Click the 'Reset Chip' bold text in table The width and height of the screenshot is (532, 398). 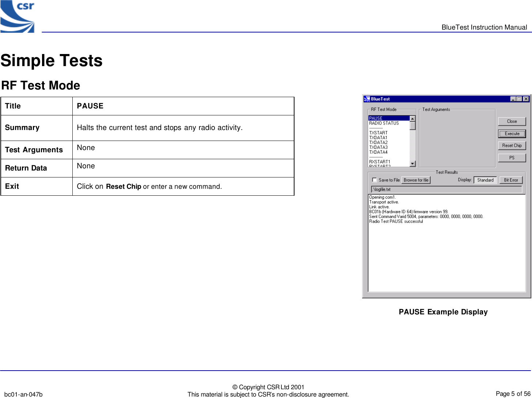(x=123, y=187)
